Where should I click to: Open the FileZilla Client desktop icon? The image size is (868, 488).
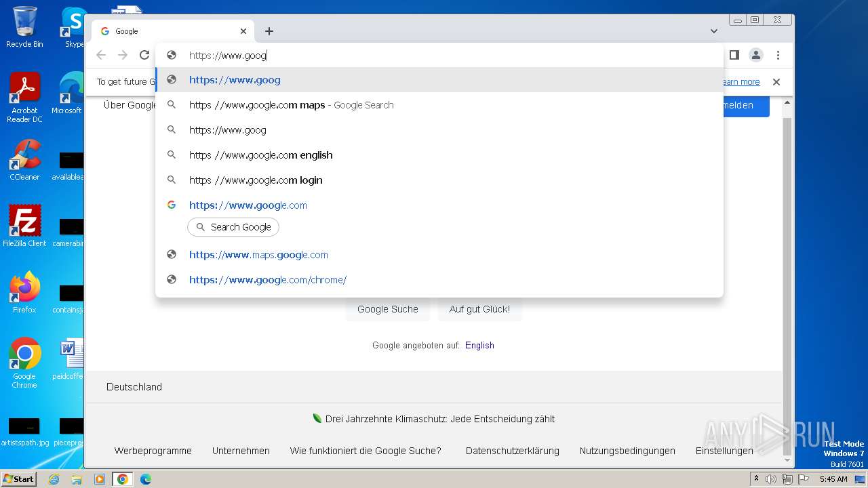(24, 226)
